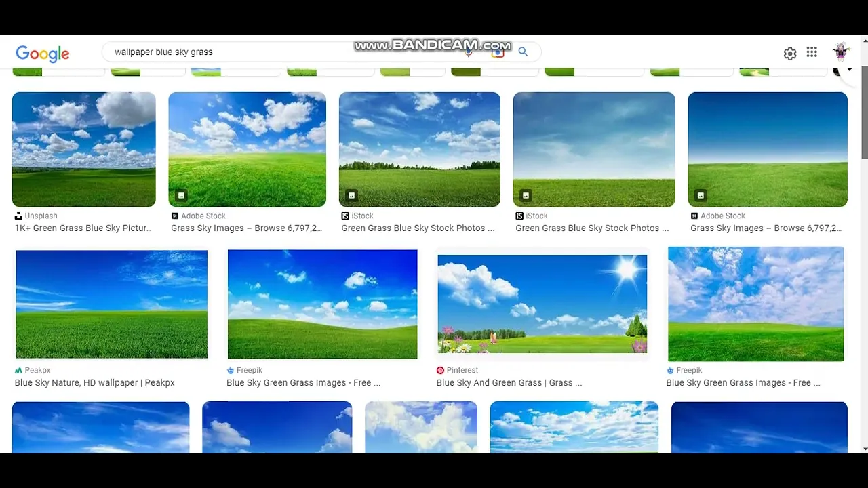Click licensable badge on hazy-sky iStock image
868x488 pixels.
[526, 196]
